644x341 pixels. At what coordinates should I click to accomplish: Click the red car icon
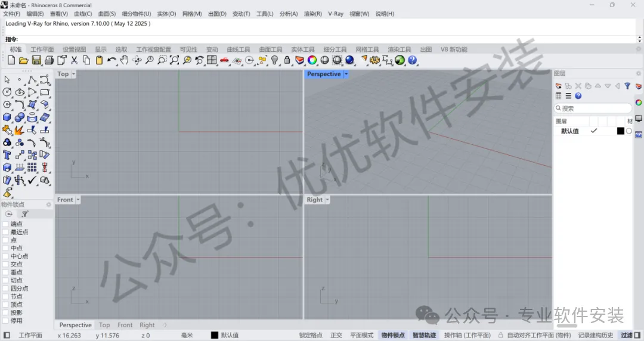(x=224, y=60)
